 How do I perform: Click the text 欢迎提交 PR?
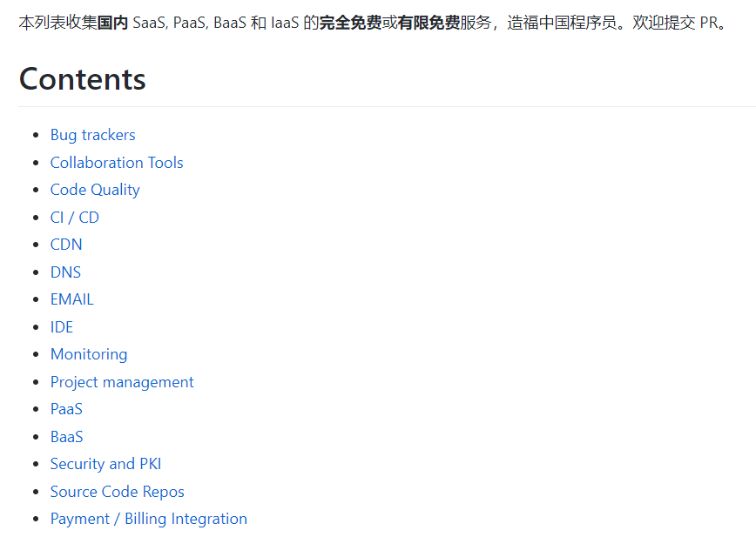coord(678,23)
